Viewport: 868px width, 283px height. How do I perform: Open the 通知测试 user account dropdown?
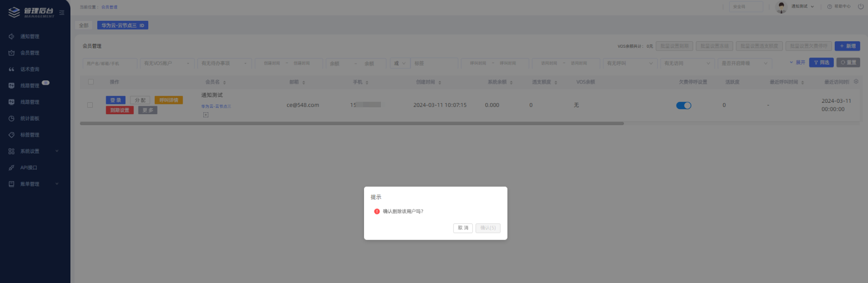(802, 6)
